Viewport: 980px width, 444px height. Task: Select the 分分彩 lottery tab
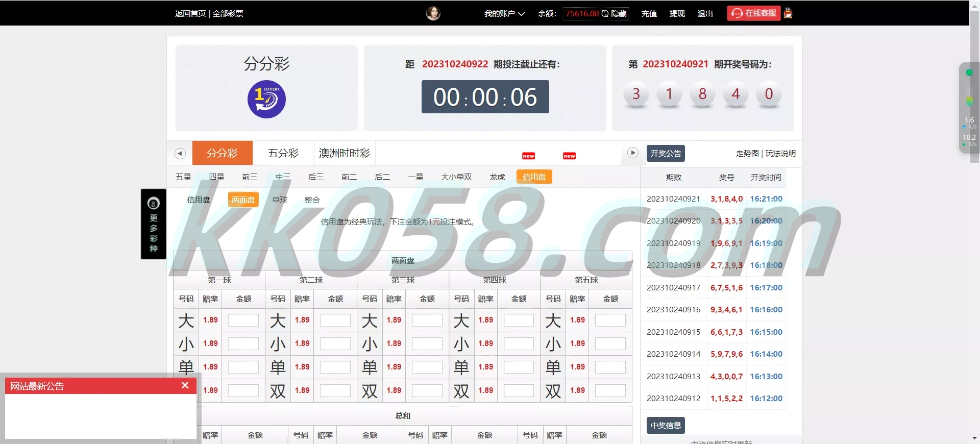coord(222,153)
